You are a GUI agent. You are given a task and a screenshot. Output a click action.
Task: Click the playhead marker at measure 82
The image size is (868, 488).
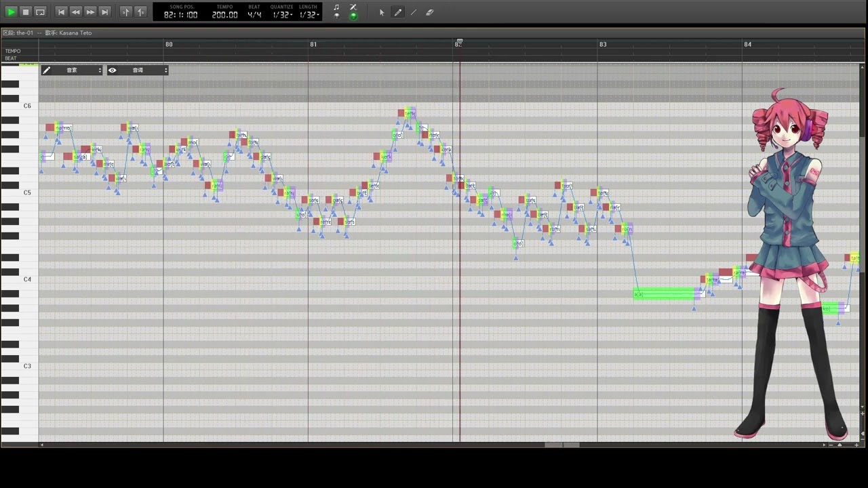coord(459,43)
